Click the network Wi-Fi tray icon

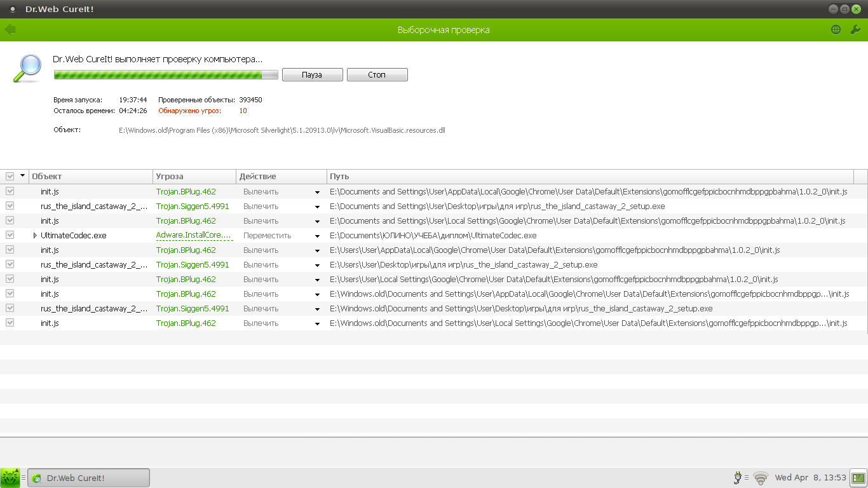(x=761, y=478)
